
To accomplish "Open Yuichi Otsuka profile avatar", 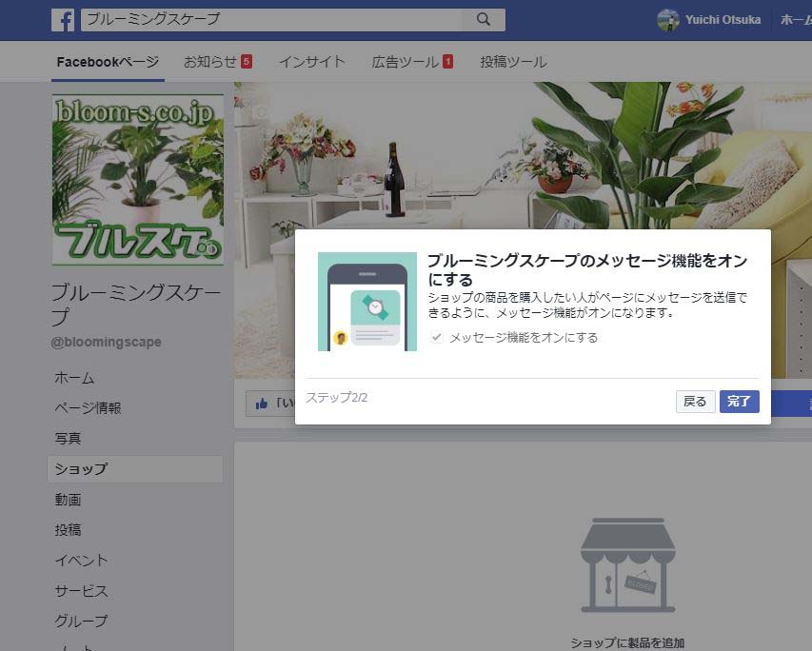I will 668,20.
